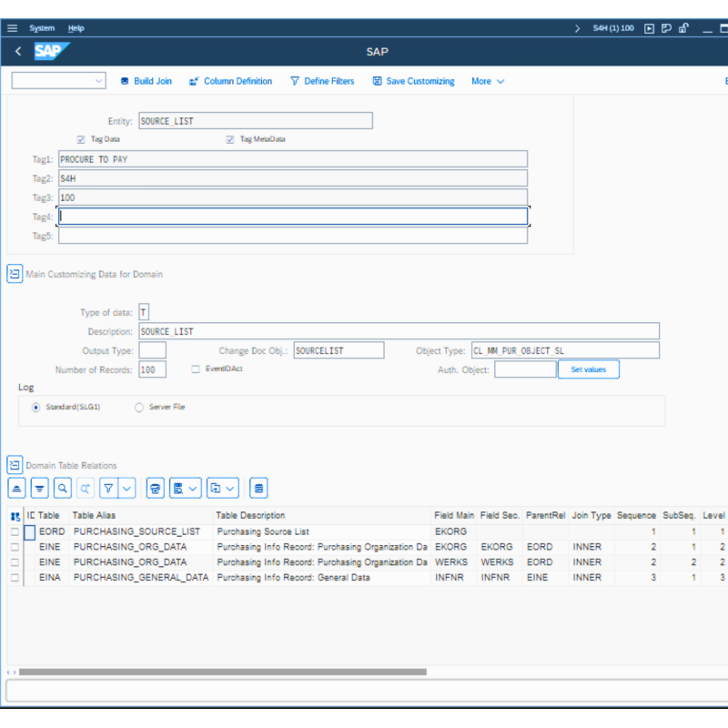Click the table settings icon at toolbar right end
728x728 pixels.
(x=258, y=488)
